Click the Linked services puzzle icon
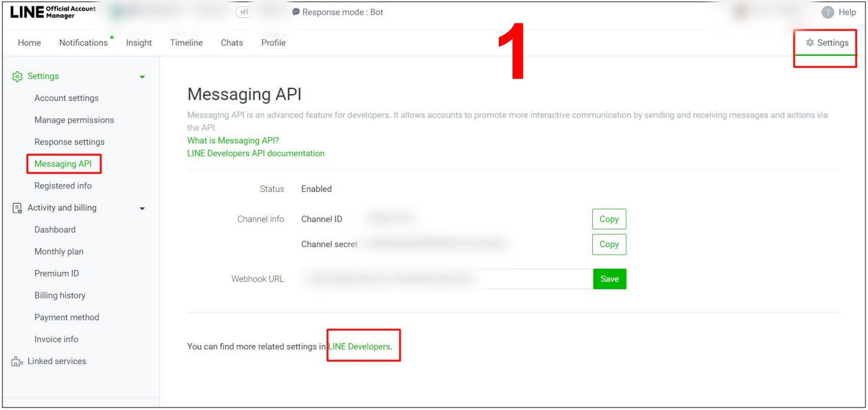Image resolution: width=868 pixels, height=410 pixels. [x=17, y=362]
